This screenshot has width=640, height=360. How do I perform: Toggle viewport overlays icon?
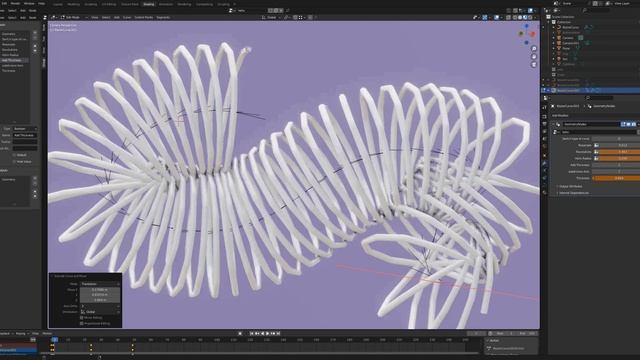tap(496, 18)
